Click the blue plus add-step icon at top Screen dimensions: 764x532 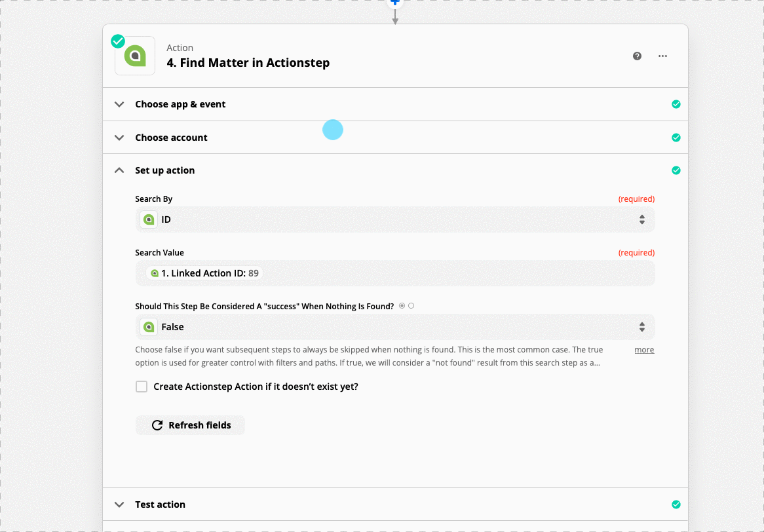click(x=395, y=3)
